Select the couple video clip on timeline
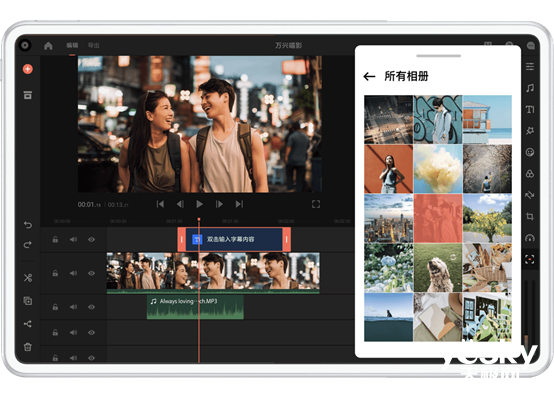 click(x=213, y=272)
